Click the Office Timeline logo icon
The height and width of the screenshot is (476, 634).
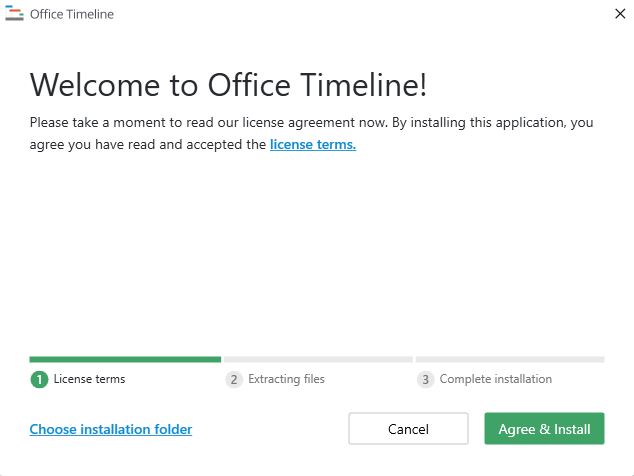(x=14, y=14)
